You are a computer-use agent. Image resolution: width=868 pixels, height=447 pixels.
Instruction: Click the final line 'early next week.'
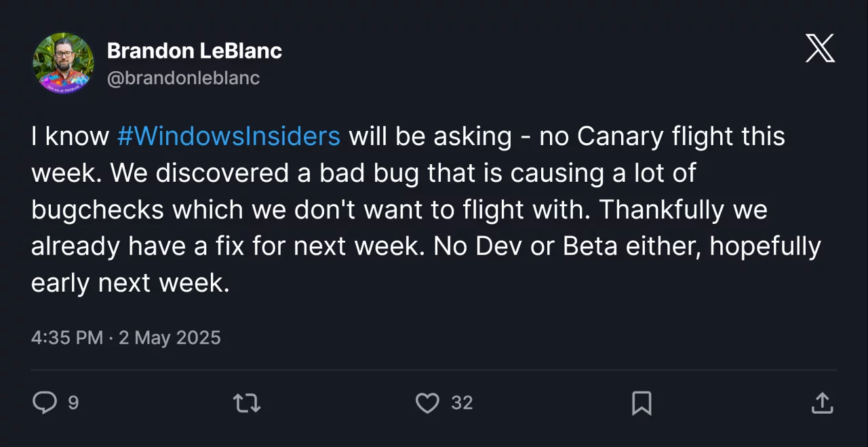131,283
